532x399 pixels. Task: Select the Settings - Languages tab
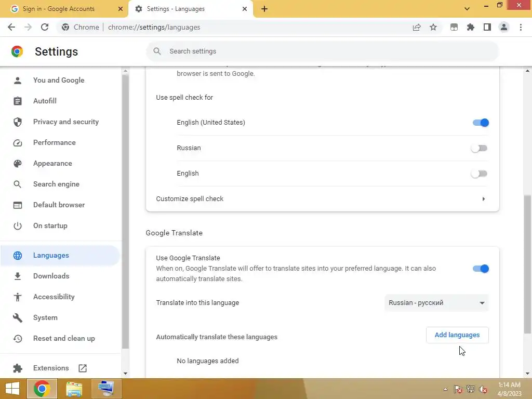pyautogui.click(x=190, y=9)
